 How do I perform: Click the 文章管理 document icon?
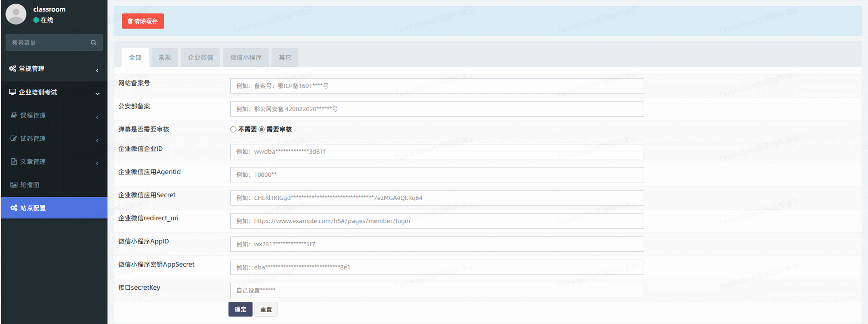click(x=14, y=161)
